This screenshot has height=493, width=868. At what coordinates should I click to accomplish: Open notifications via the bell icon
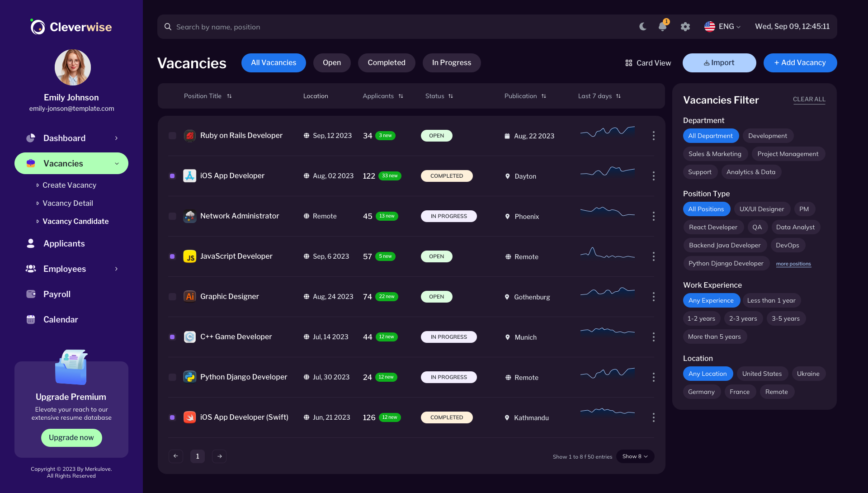coord(662,26)
